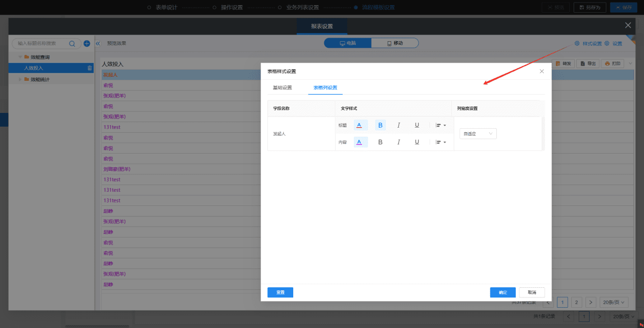Toggle italic for 标题 row

399,125
